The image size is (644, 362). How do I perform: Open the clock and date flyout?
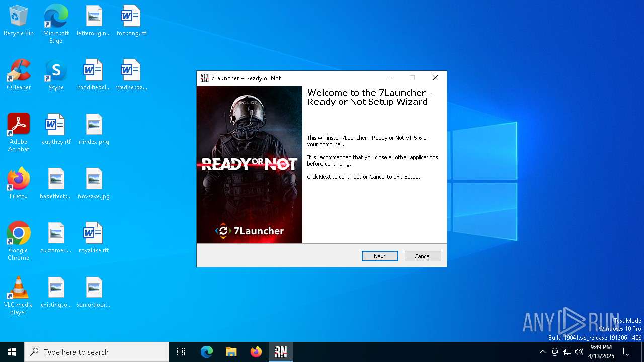[601, 352]
